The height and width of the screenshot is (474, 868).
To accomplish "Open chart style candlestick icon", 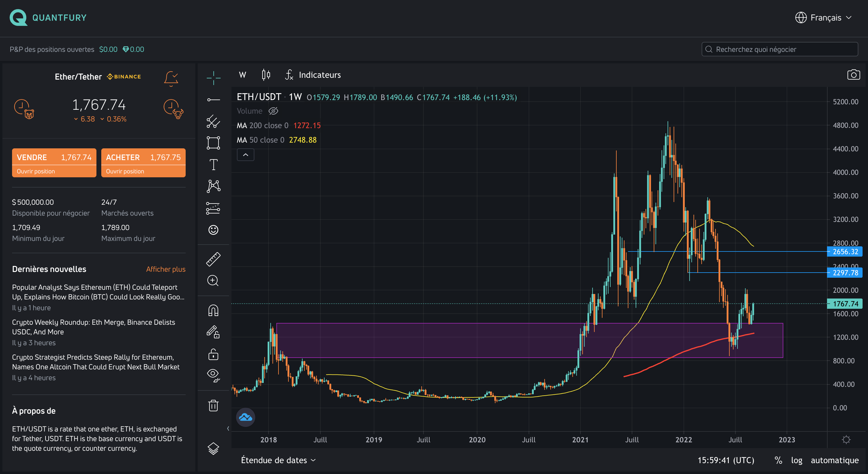I will click(x=266, y=75).
